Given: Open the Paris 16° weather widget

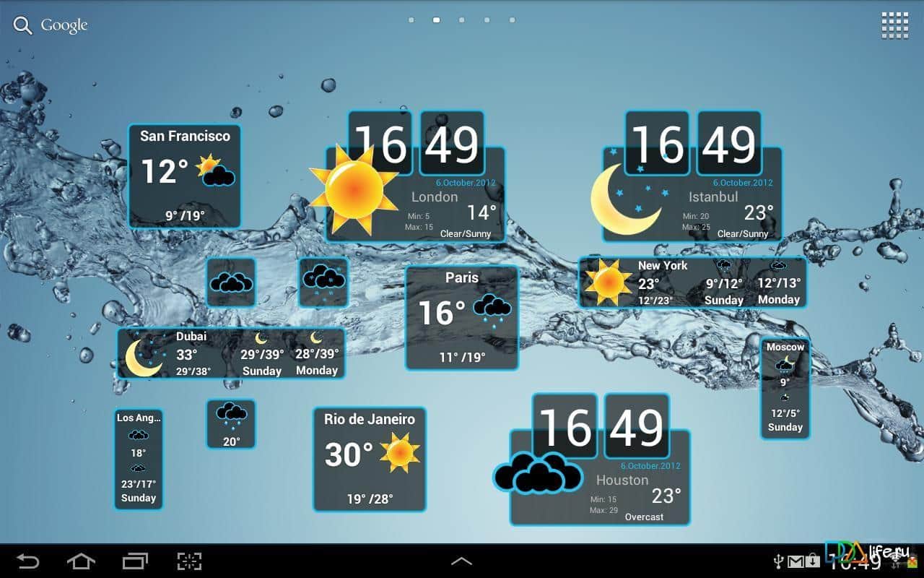Looking at the screenshot, I should 462,318.
